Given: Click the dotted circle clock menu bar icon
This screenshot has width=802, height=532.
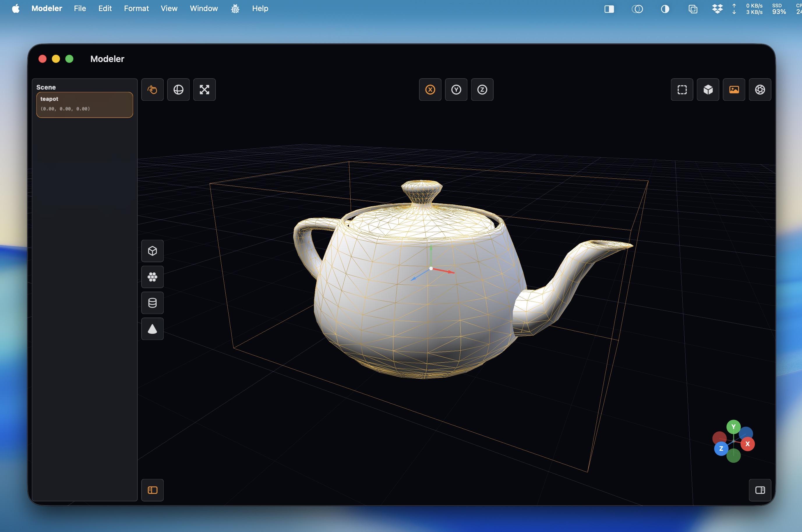Looking at the screenshot, I should (637, 9).
